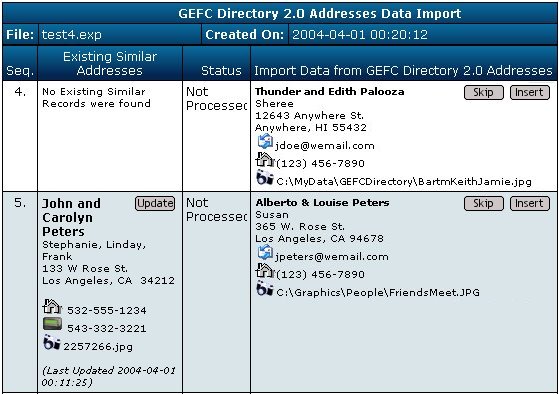Click the text Anywhere, HI 55432

click(311, 128)
